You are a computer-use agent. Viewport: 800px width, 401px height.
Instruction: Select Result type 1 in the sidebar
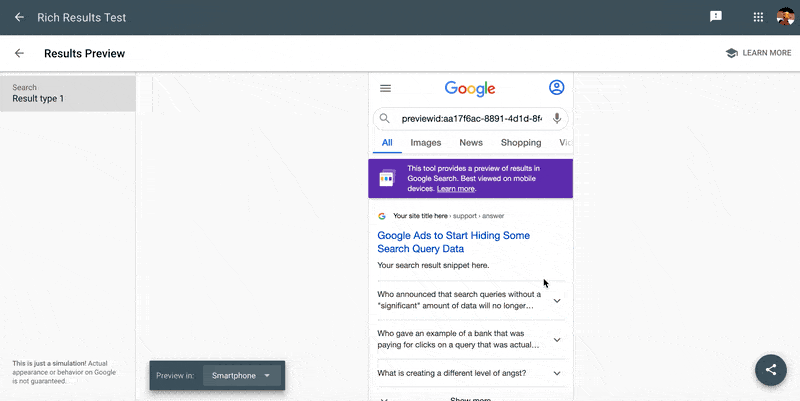tap(67, 93)
